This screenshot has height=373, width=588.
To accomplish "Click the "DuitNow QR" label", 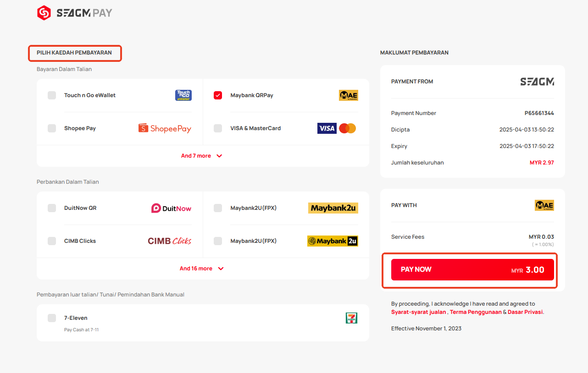I will click(80, 208).
